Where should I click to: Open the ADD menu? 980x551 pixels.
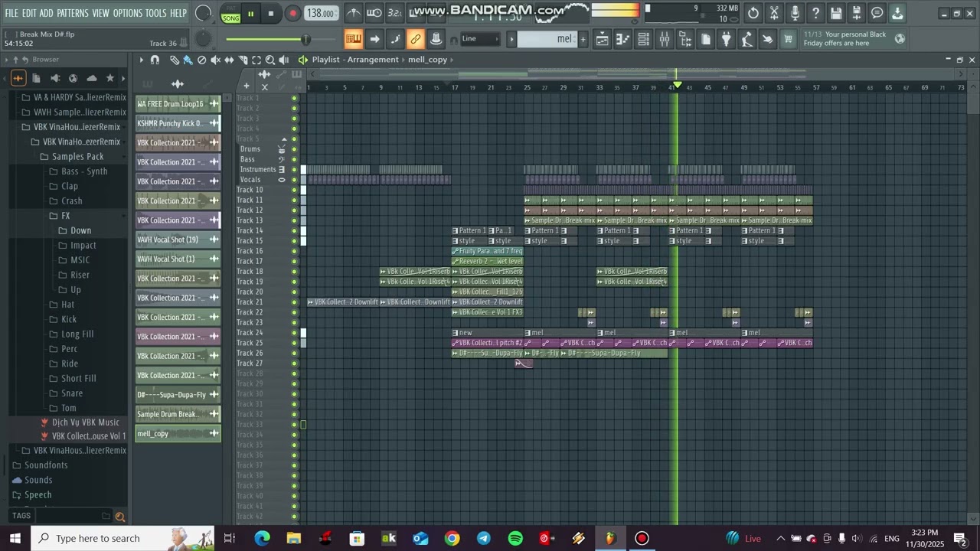click(x=47, y=13)
